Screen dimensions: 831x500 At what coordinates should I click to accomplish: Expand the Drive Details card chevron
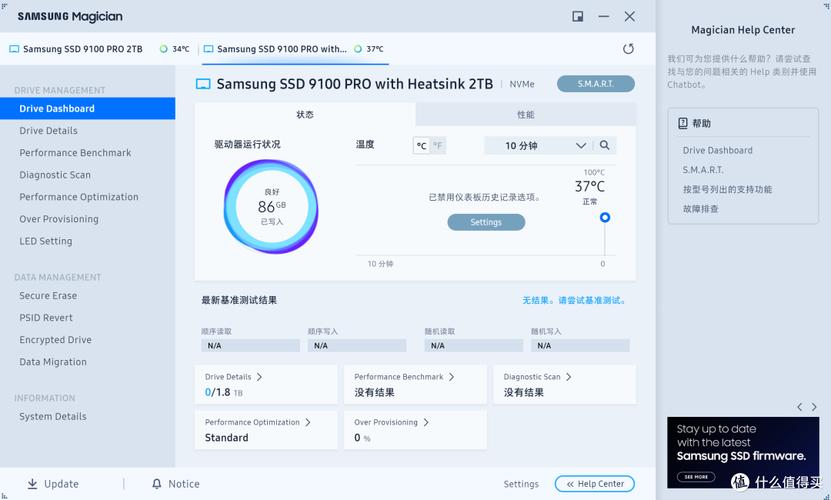click(x=260, y=377)
